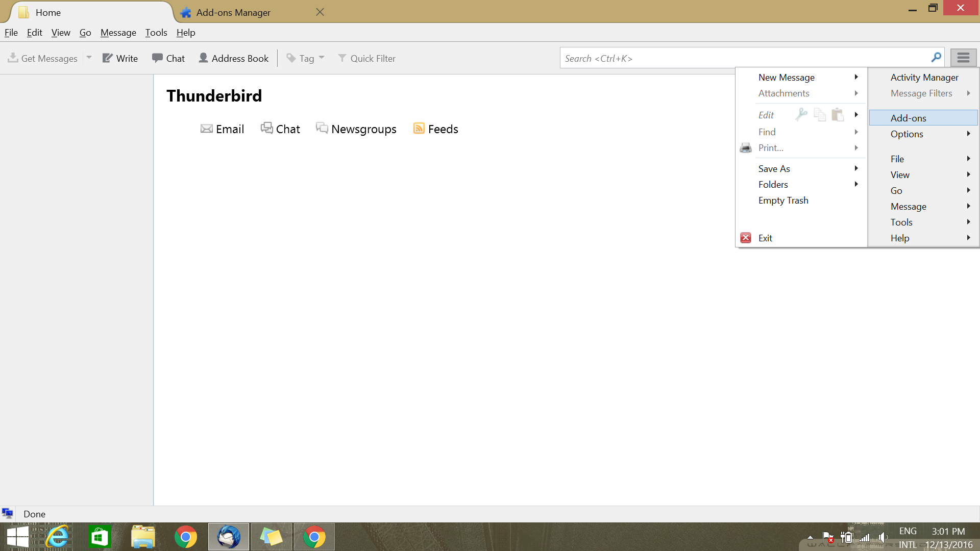The width and height of the screenshot is (980, 551).
Task: Open Activity Manager from app menu
Action: pos(924,77)
